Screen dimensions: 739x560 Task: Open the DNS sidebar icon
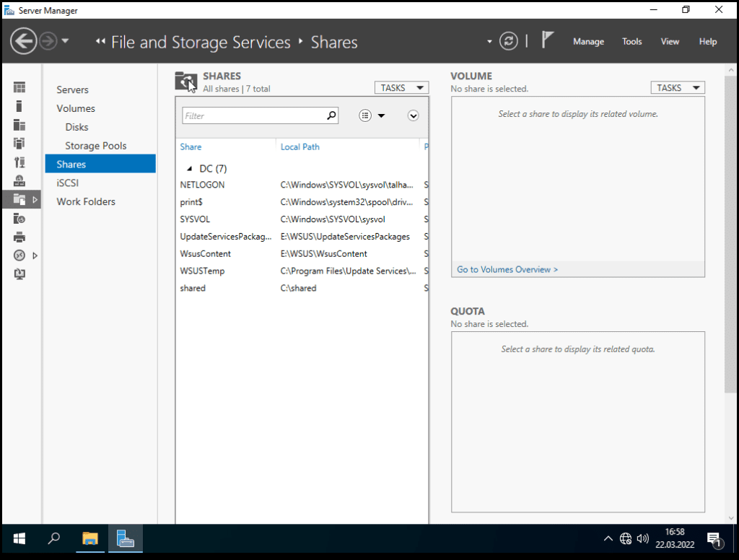click(19, 181)
